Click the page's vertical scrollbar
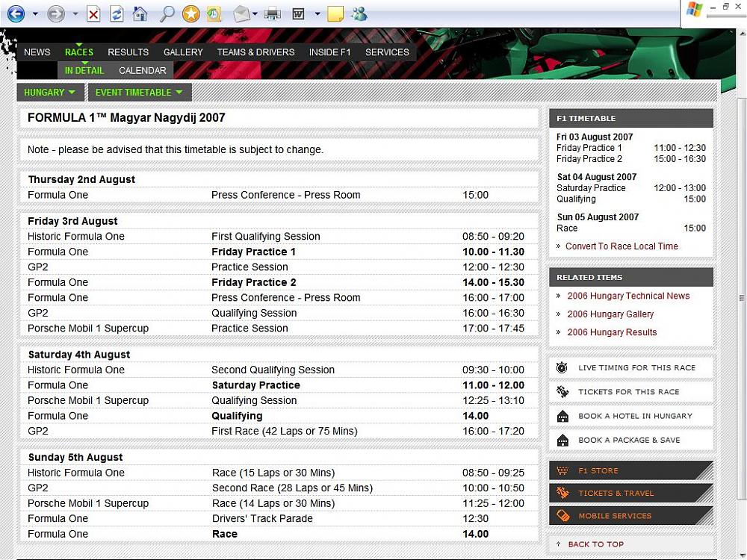 pyautogui.click(x=740, y=299)
